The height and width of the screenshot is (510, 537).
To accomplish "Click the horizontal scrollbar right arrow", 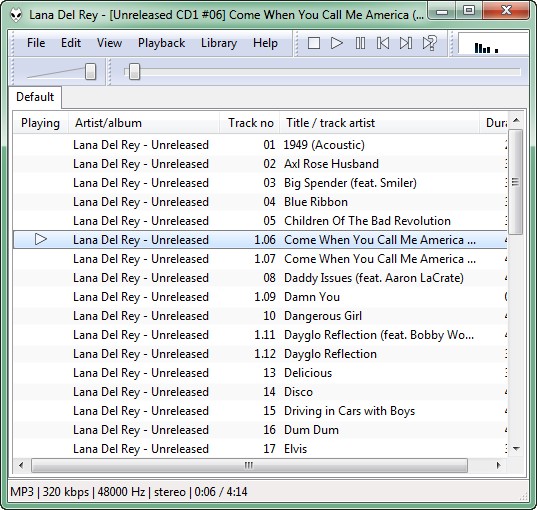I will 498,465.
